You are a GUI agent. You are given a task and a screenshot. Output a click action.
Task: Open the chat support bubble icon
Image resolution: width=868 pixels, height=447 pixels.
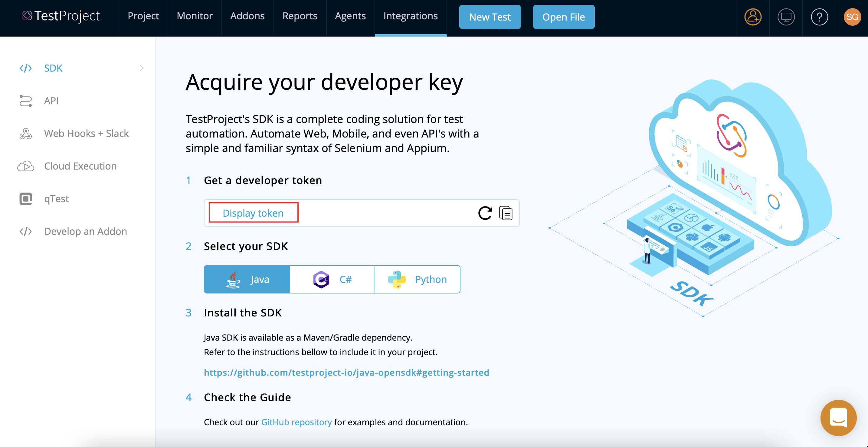838,417
